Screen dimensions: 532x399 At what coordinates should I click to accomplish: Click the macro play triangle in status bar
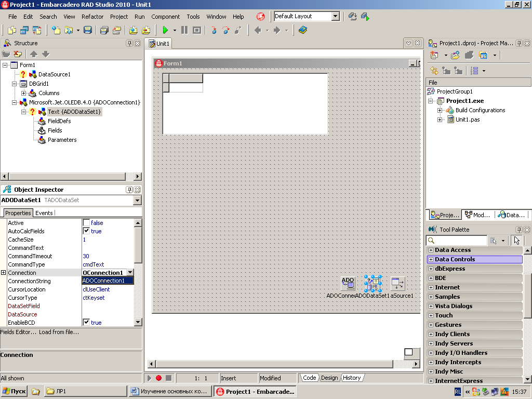149,378
